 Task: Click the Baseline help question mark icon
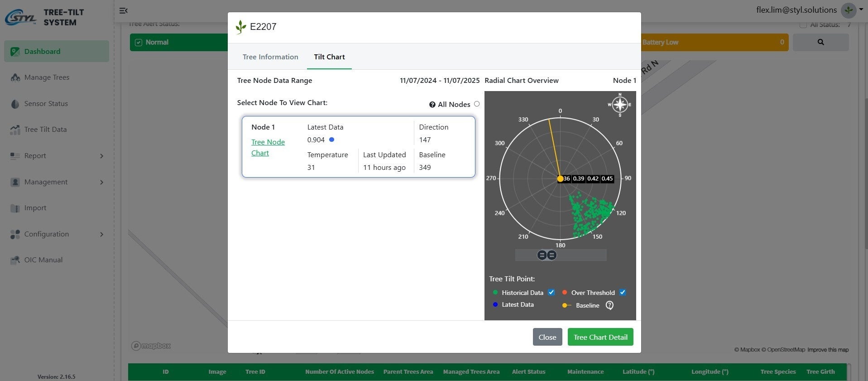pyautogui.click(x=609, y=305)
